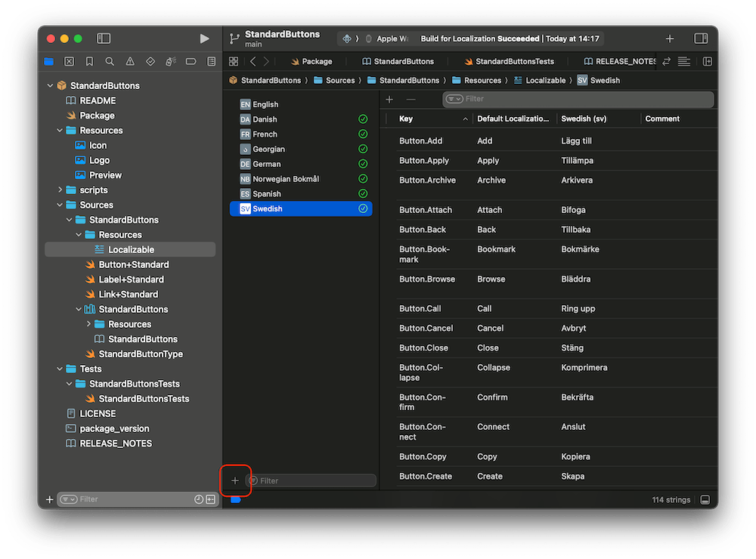Expand the scripts folder
The height and width of the screenshot is (559, 756).
point(60,190)
